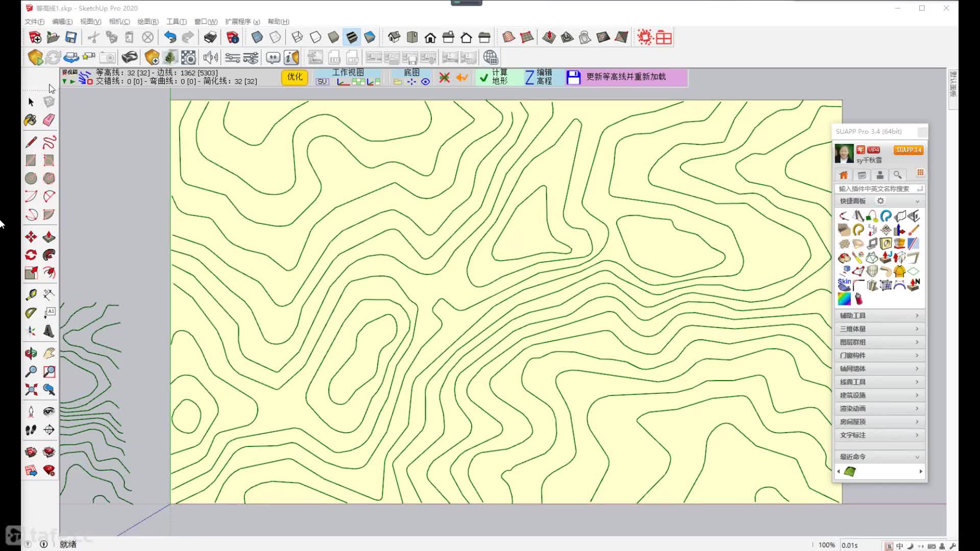Switch to SUAPP home tab
The width and height of the screenshot is (980, 551).
[843, 175]
